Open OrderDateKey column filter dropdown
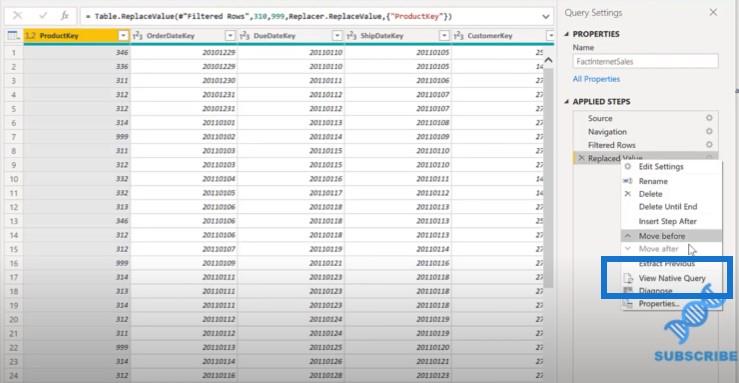The image size is (739, 383). 230,36
